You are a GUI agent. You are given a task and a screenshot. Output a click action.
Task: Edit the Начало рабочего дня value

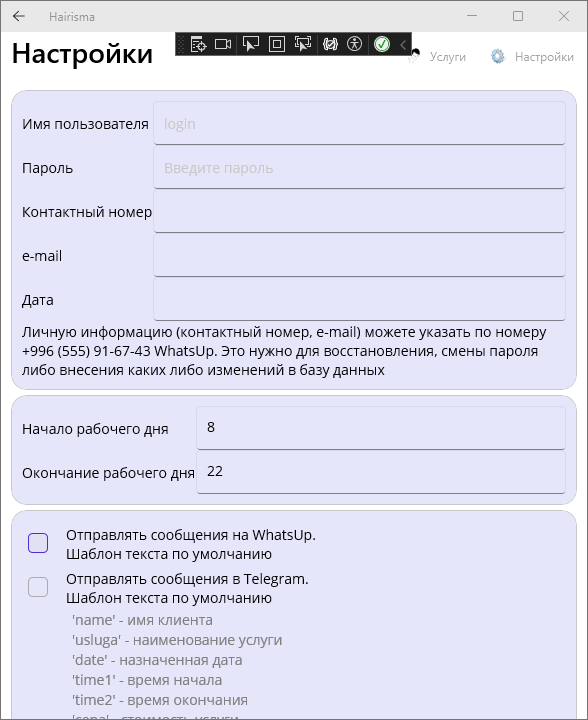(x=381, y=428)
